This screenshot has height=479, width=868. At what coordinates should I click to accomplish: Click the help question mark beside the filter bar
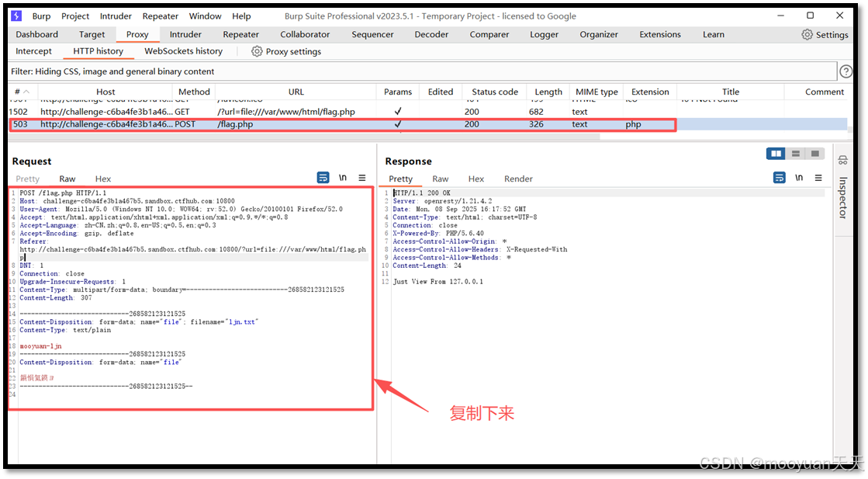[x=846, y=71]
